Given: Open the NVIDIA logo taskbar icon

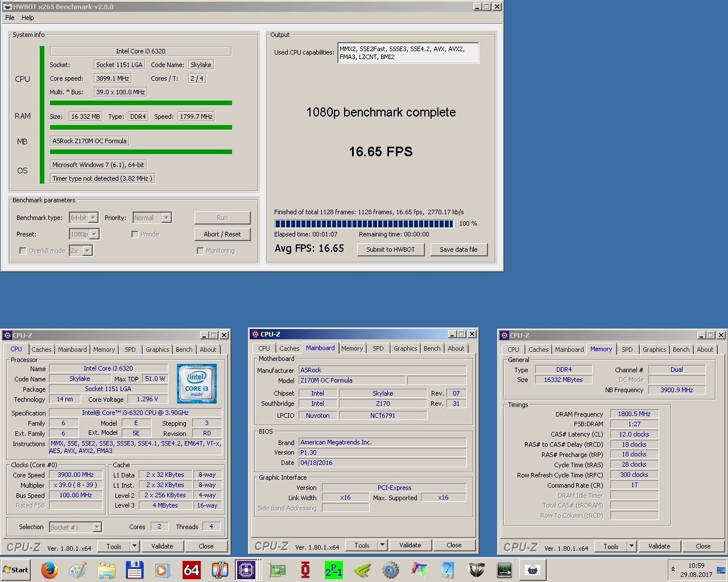Looking at the screenshot, I should click(x=362, y=569).
